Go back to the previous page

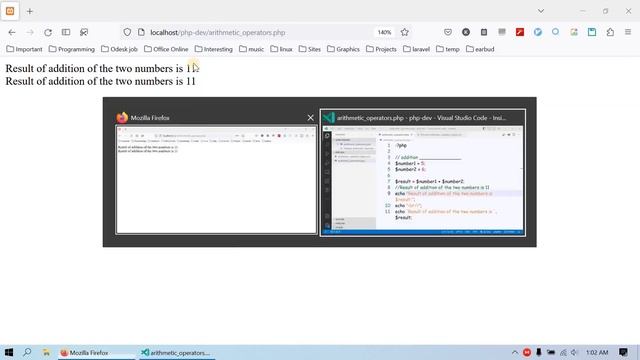[12, 32]
